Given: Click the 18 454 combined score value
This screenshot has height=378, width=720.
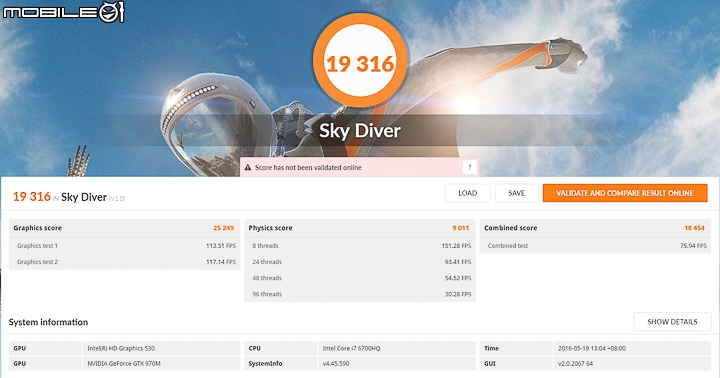Looking at the screenshot, I should click(x=694, y=228).
